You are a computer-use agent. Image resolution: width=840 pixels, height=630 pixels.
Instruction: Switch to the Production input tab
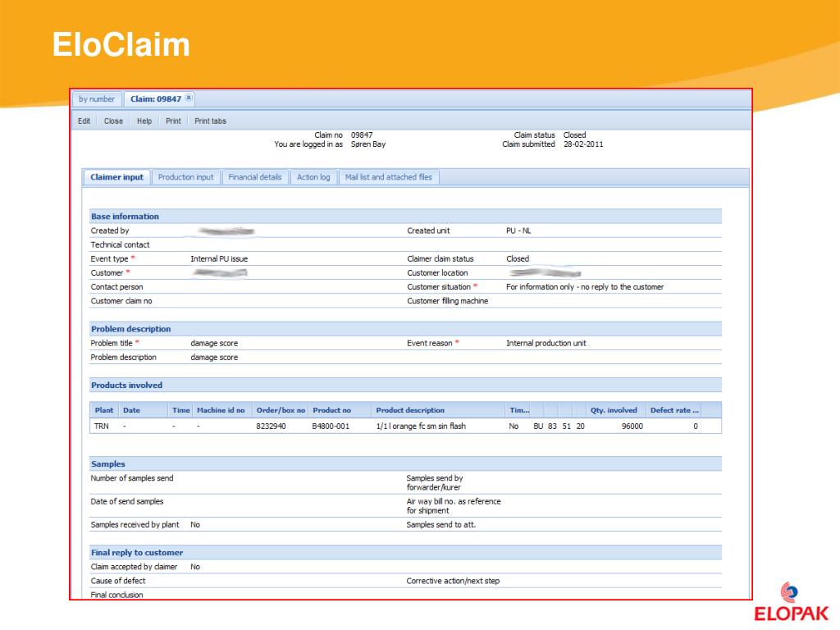(x=186, y=177)
